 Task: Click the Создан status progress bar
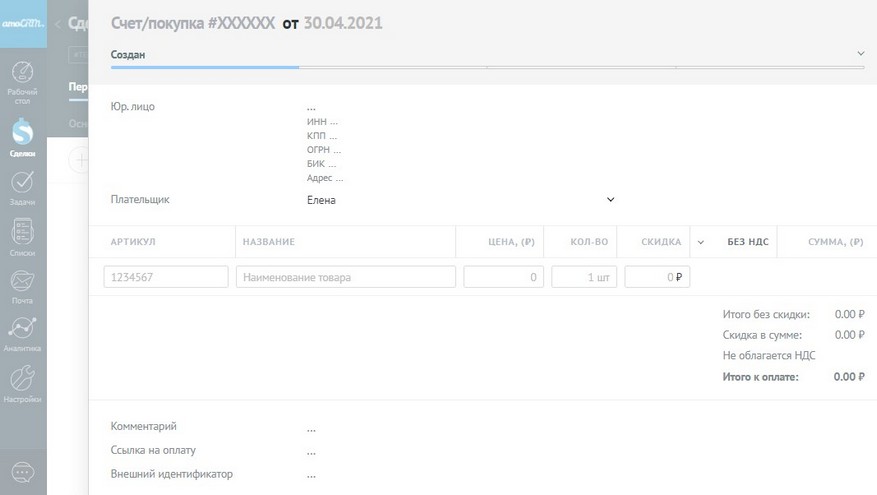pos(205,66)
